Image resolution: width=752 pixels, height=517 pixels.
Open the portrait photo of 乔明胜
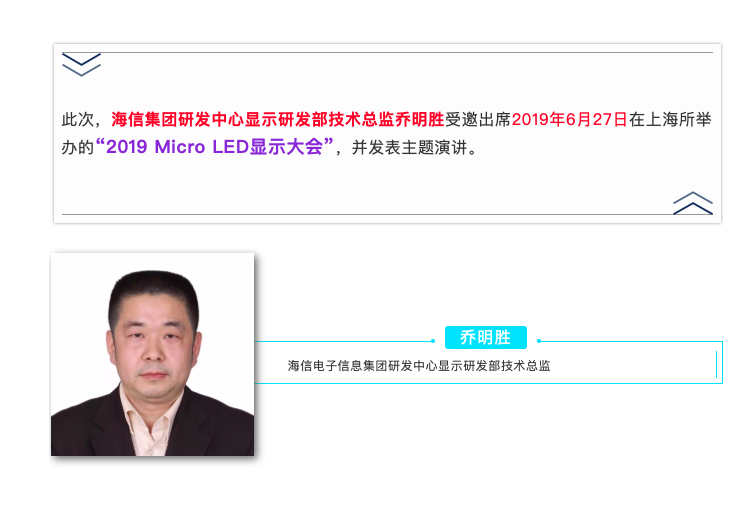(153, 354)
